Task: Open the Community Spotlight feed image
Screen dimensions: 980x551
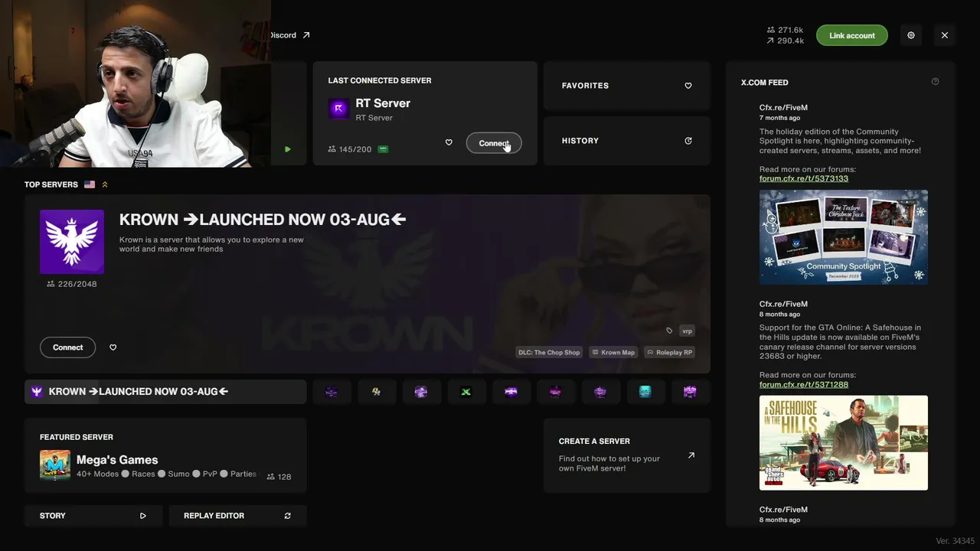Action: tap(844, 237)
